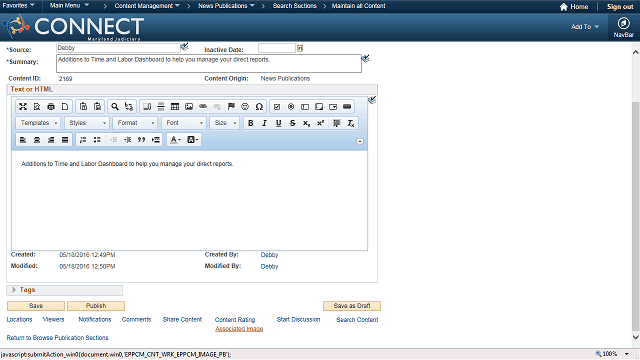Apply subscript formatting

click(x=307, y=123)
